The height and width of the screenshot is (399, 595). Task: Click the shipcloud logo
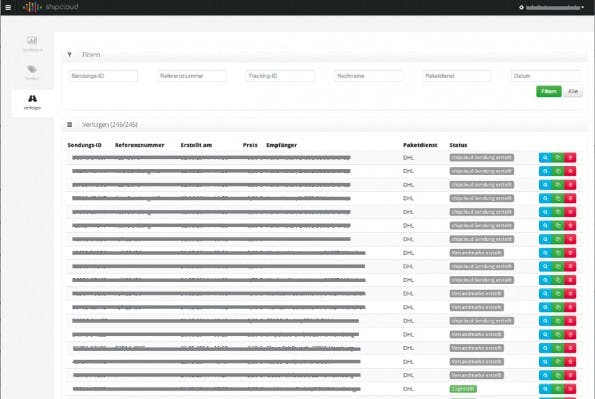(x=51, y=7)
